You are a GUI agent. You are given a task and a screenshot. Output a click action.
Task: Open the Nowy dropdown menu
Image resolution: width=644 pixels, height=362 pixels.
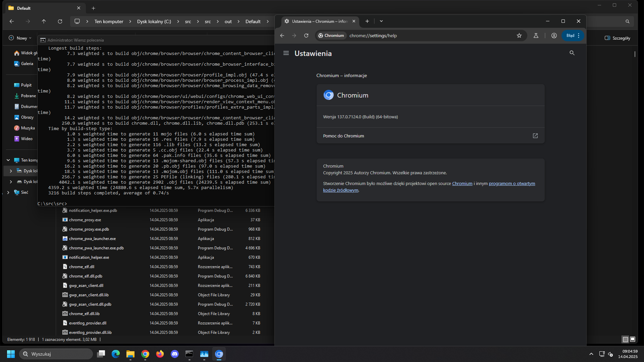click(x=20, y=38)
